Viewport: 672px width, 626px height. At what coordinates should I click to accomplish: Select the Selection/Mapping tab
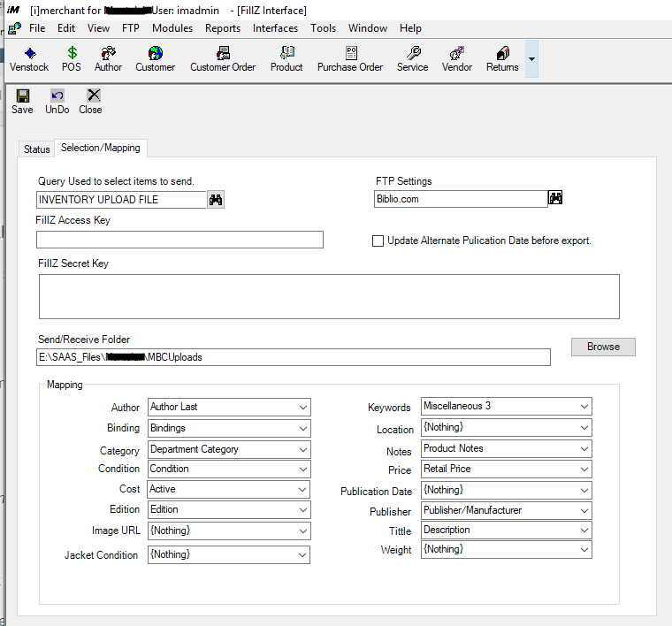pyautogui.click(x=101, y=148)
